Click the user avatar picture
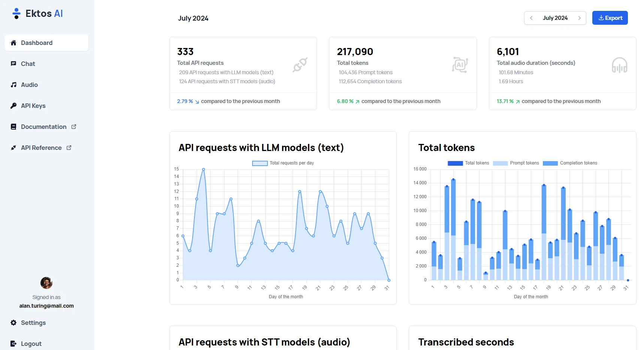 click(x=46, y=283)
